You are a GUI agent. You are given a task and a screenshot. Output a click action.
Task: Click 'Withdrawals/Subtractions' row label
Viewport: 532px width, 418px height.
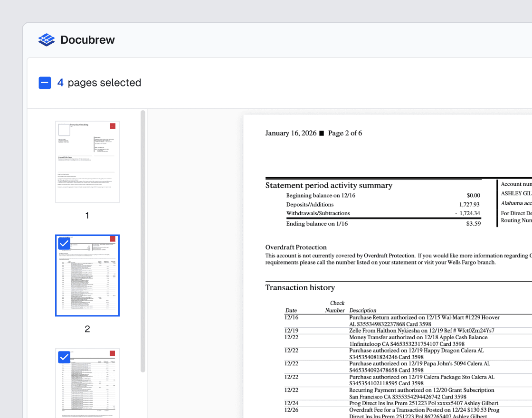click(x=318, y=213)
